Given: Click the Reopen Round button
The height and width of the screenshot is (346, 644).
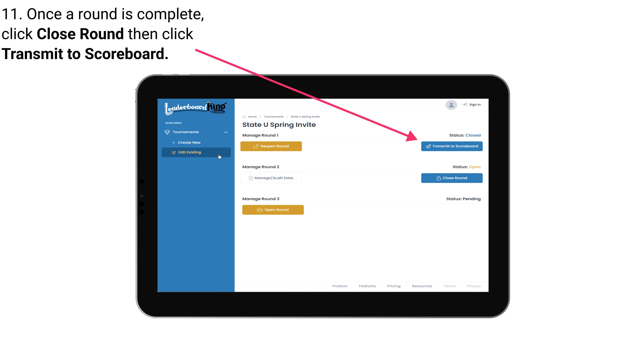Looking at the screenshot, I should pos(272,146).
